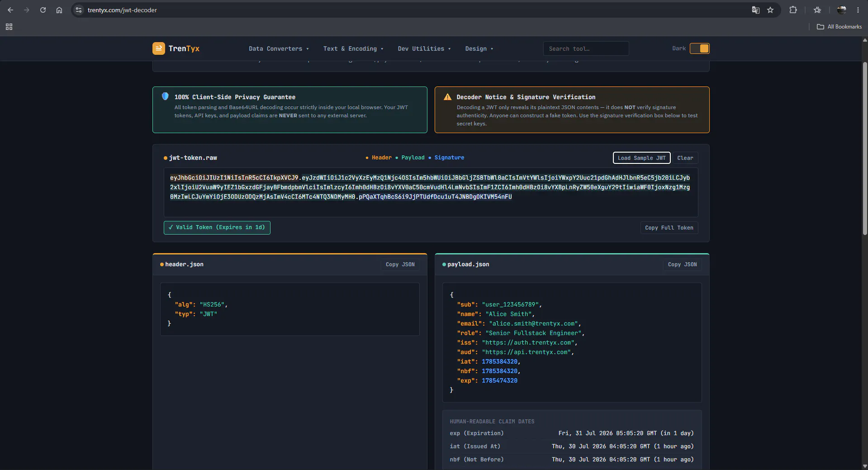Click the TrenTyx logo icon
Screen dimensions: 868x470
point(159,48)
